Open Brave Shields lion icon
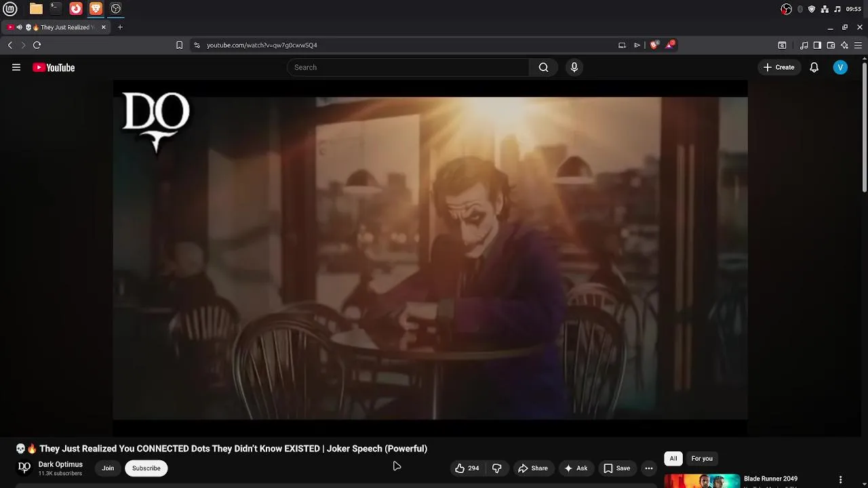This screenshot has width=868, height=488. (x=654, y=45)
